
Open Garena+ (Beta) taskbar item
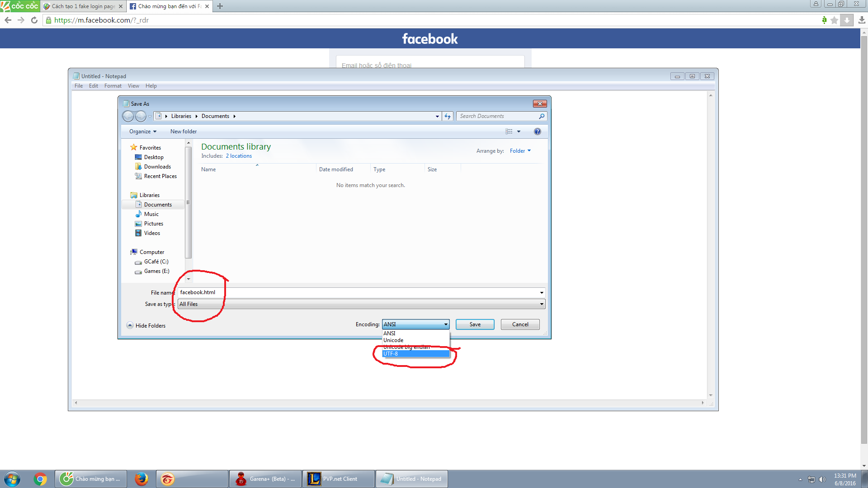[265, 479]
